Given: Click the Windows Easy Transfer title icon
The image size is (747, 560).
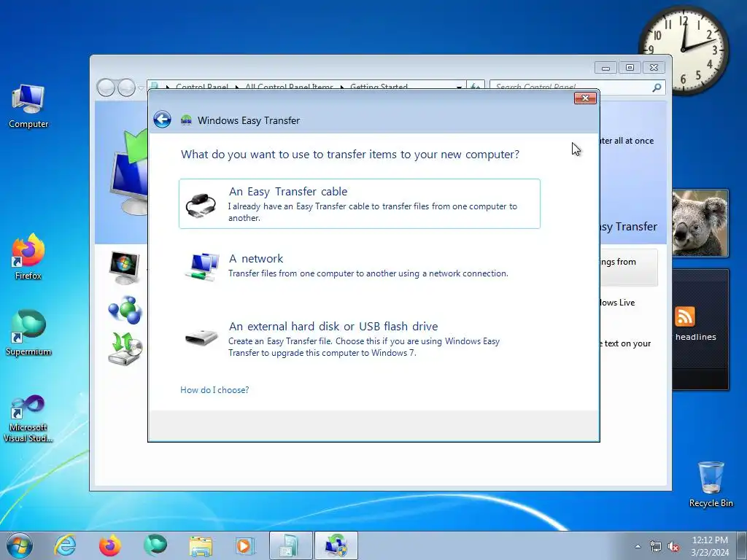Looking at the screenshot, I should pyautogui.click(x=186, y=120).
